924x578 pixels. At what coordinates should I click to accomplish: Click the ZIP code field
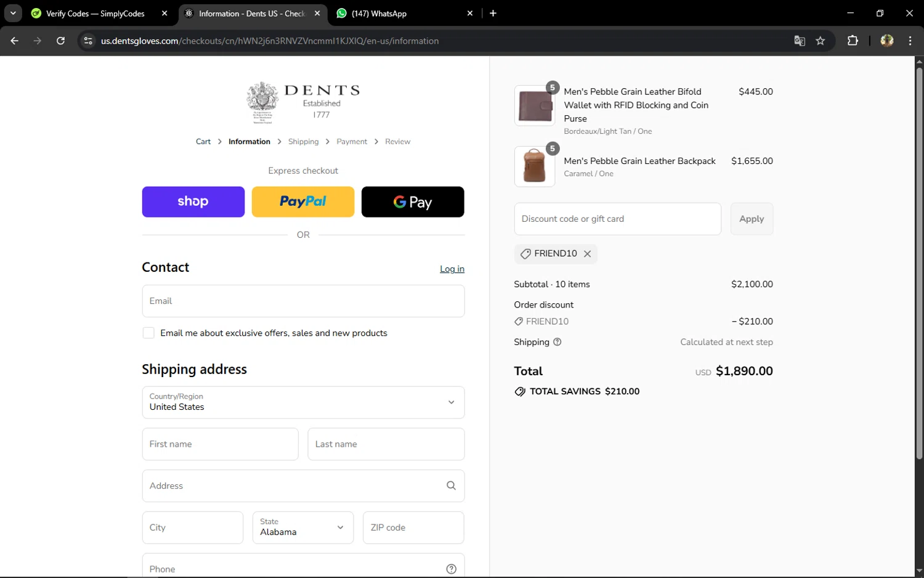[x=413, y=527]
